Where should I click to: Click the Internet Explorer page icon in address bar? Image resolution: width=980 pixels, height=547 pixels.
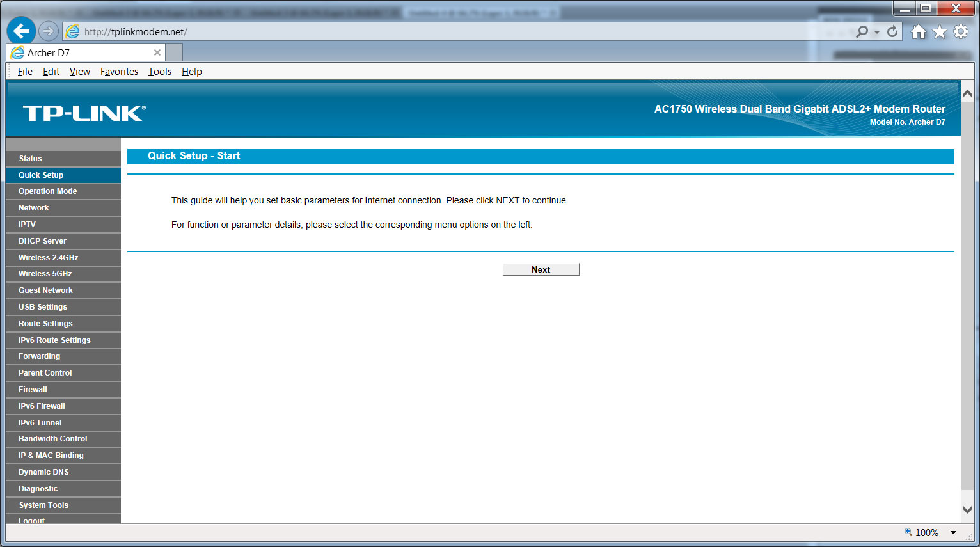point(73,31)
